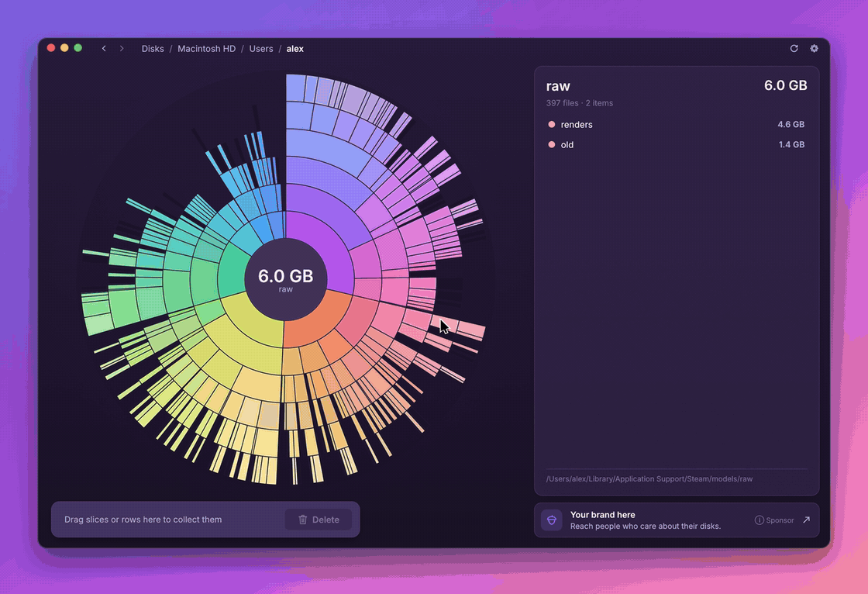The width and height of the screenshot is (868, 594).
Task: Click the file path text at the panel bottom
Action: [x=649, y=478]
